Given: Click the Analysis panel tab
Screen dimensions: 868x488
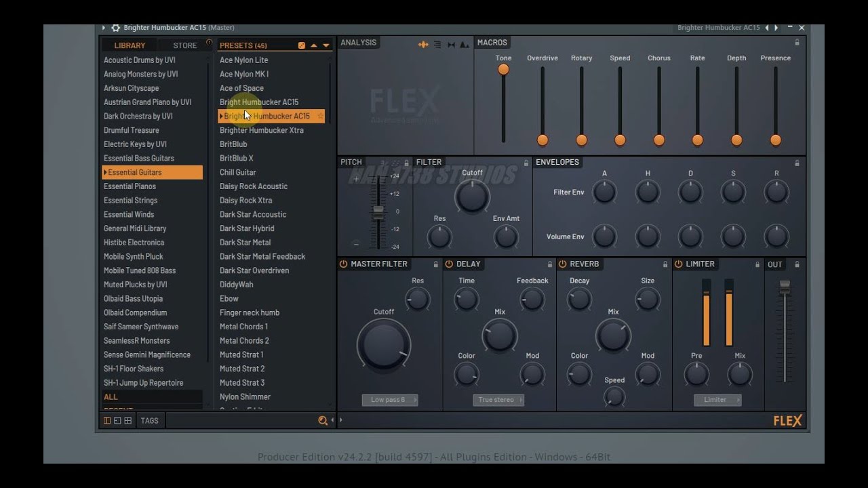Looking at the screenshot, I should click(x=358, y=43).
